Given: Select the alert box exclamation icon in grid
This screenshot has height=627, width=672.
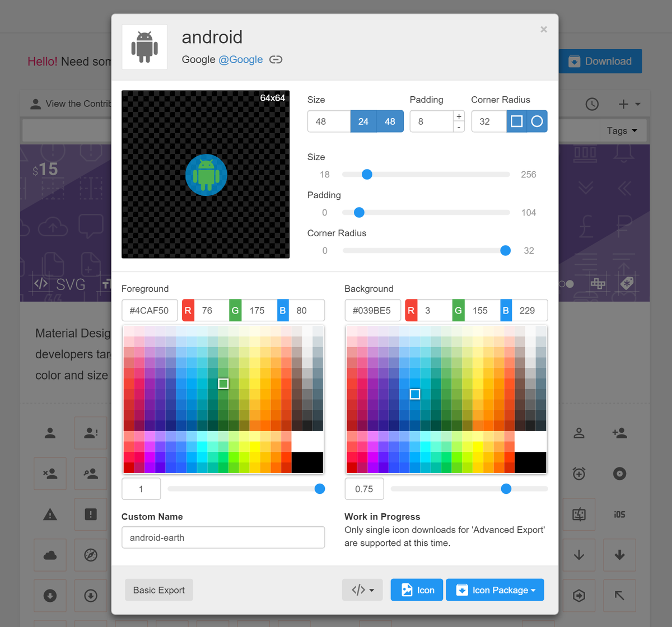Looking at the screenshot, I should click(91, 514).
